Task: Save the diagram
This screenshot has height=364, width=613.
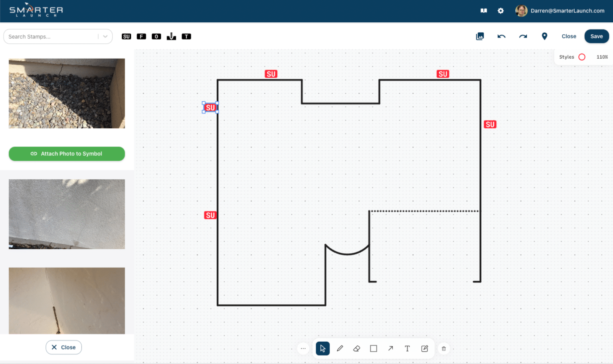Action: point(596,36)
